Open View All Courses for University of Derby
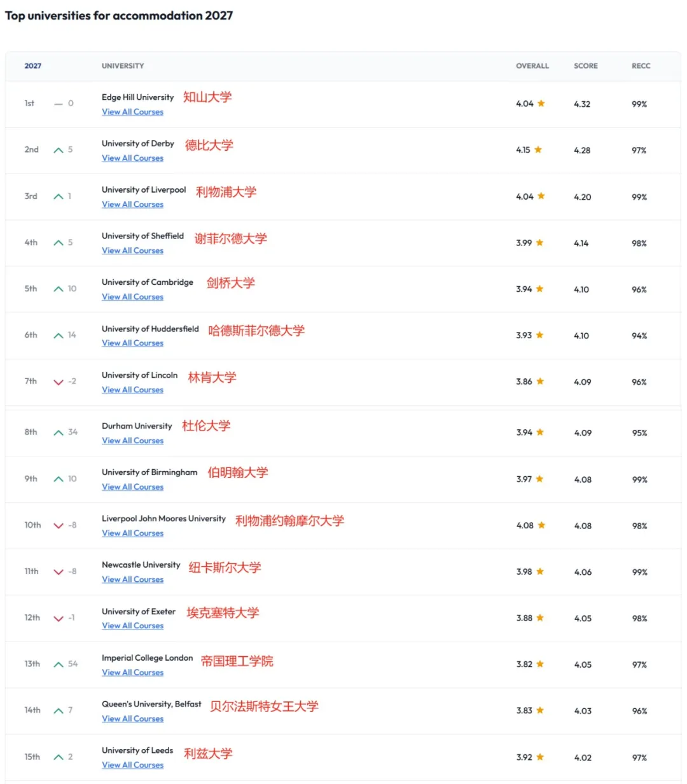The height and width of the screenshot is (784, 687). coord(132,158)
